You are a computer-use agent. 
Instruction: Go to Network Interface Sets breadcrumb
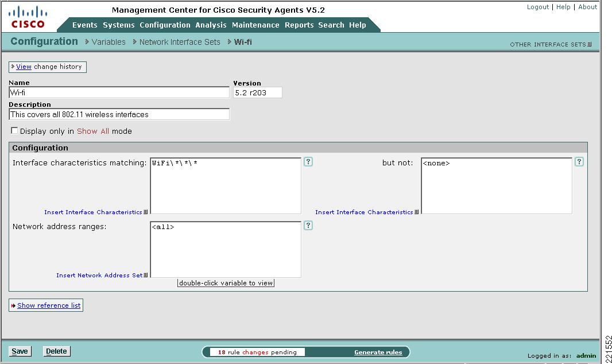point(180,42)
